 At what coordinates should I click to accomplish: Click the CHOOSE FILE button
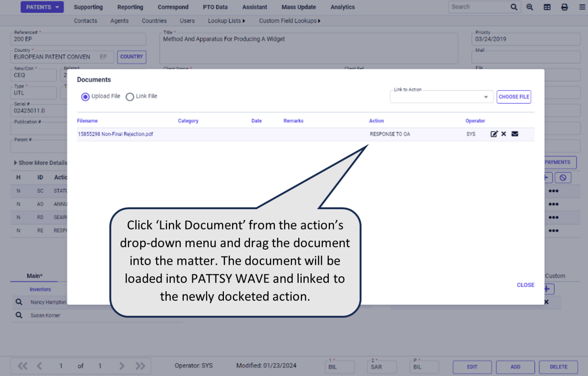click(x=514, y=96)
